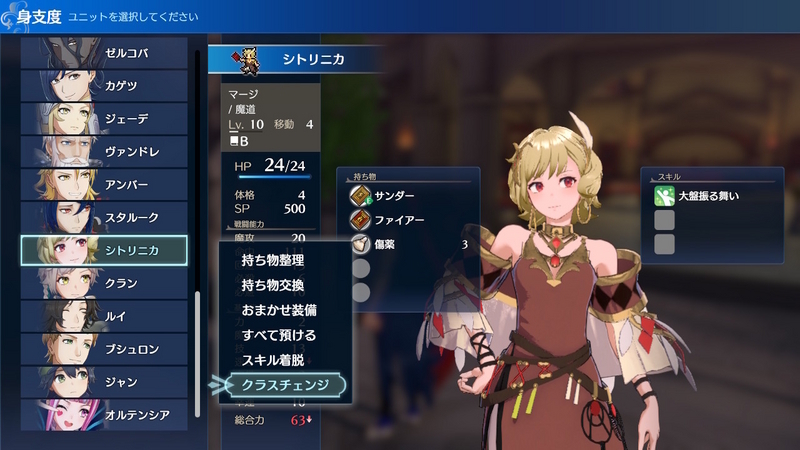This screenshot has width=800, height=450.
Task: Pick ヴァンドレ from the unit roster
Action: pyautogui.click(x=104, y=152)
